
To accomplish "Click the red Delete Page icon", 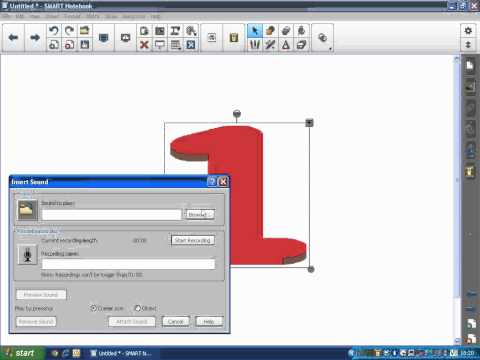I will click(x=69, y=44).
